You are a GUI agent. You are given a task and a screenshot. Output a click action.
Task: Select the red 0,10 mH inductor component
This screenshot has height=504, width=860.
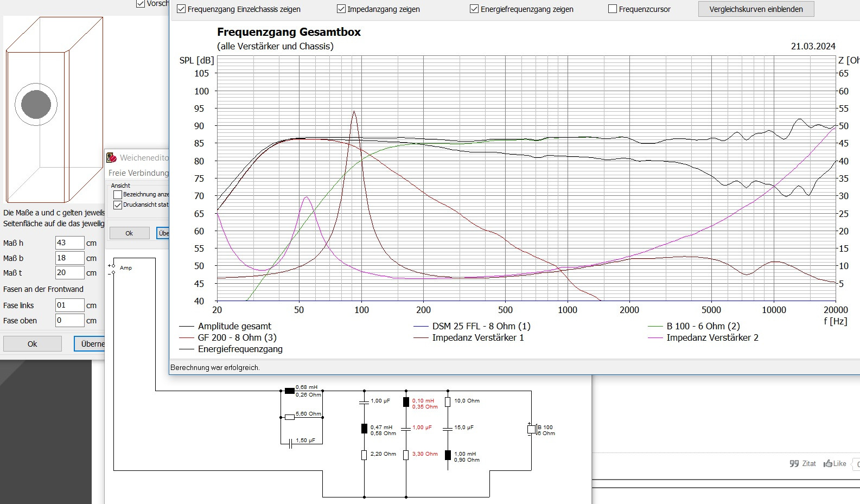point(406,402)
